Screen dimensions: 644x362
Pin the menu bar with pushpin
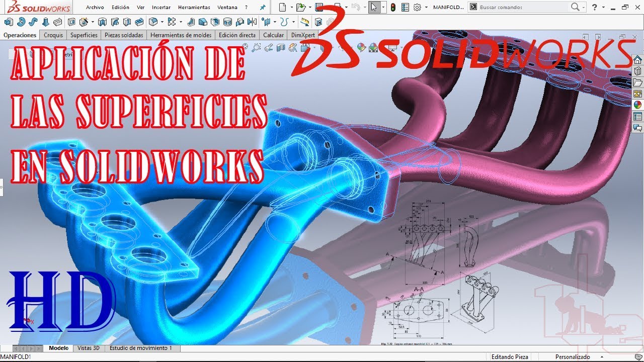(x=262, y=7)
